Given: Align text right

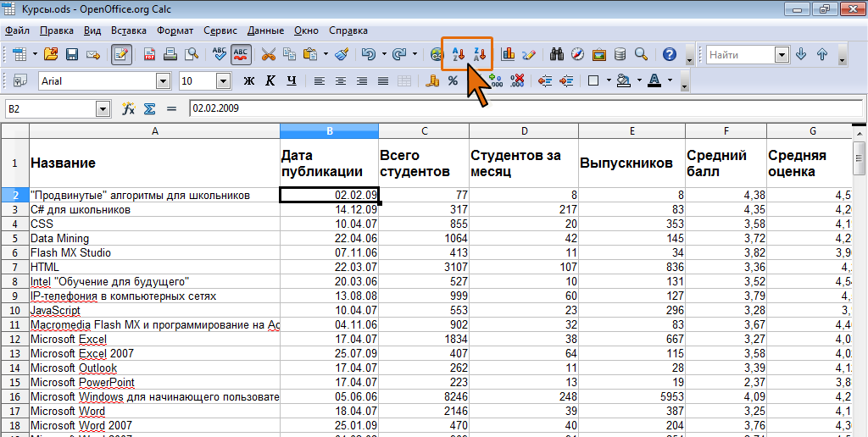Looking at the screenshot, I should click(361, 80).
